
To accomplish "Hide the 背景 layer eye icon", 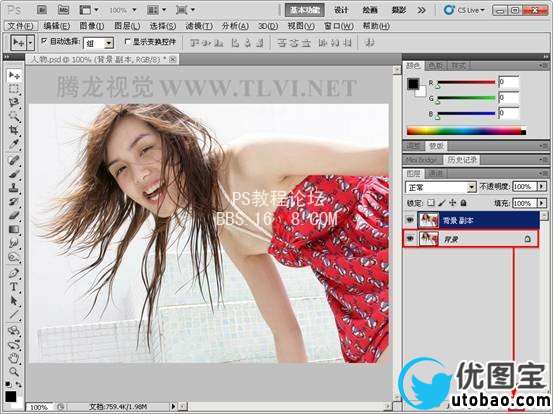I will click(x=410, y=239).
